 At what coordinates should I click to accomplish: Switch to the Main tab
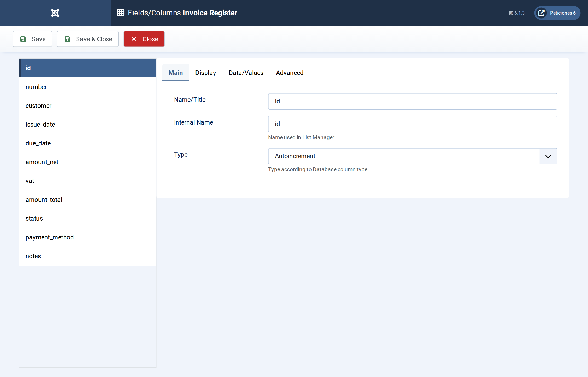click(x=176, y=73)
